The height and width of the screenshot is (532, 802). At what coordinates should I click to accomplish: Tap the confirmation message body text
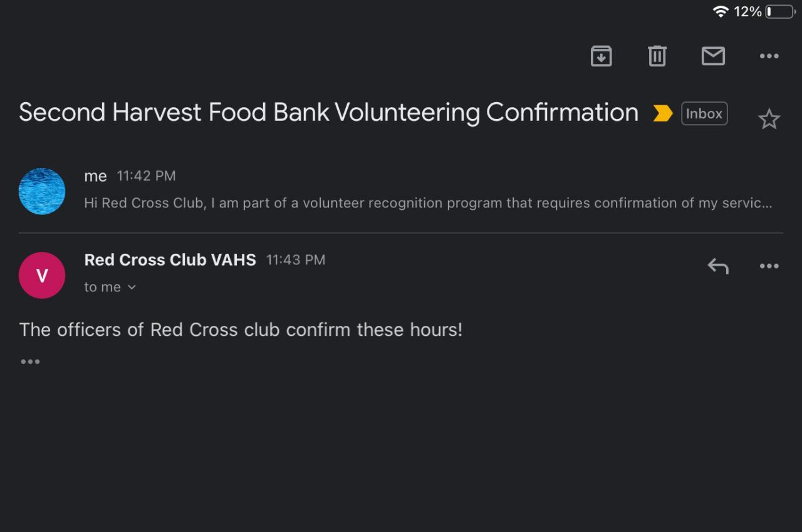tap(241, 330)
